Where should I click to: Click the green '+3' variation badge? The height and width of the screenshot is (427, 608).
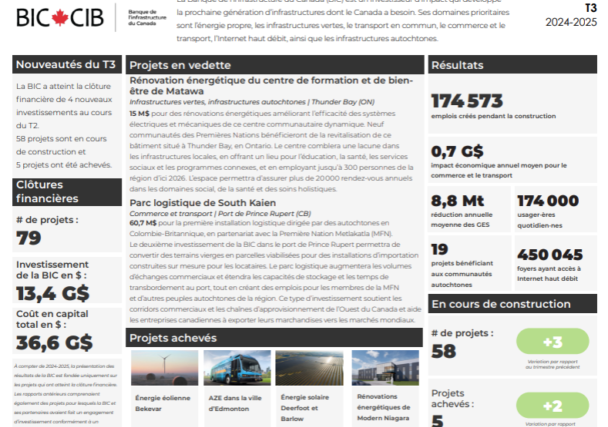[x=553, y=341]
